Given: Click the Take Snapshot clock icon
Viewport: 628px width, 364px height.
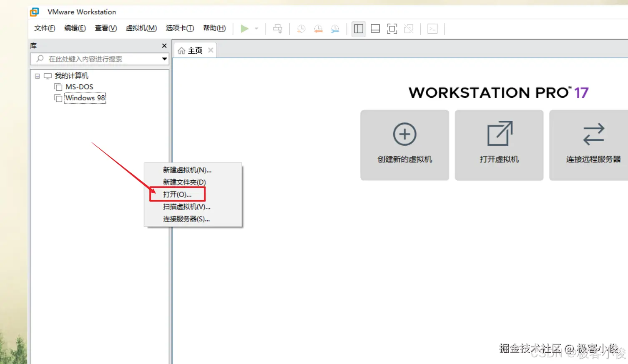Looking at the screenshot, I should 301,29.
